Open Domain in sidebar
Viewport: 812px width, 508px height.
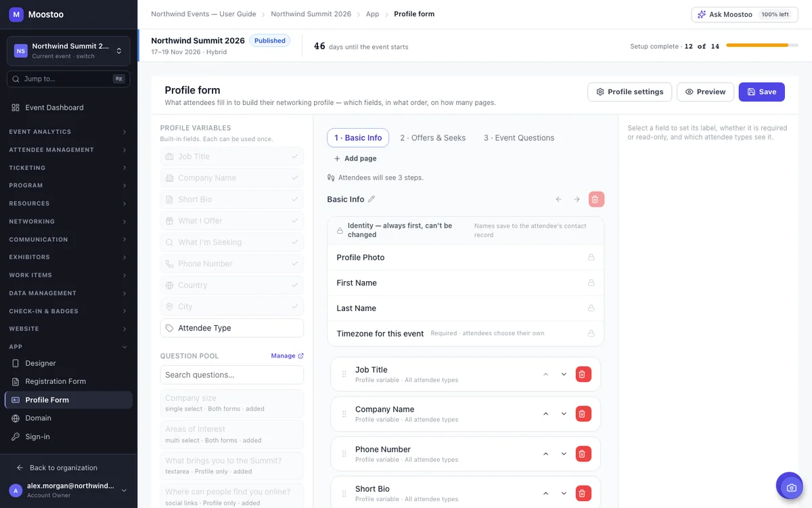click(68, 418)
